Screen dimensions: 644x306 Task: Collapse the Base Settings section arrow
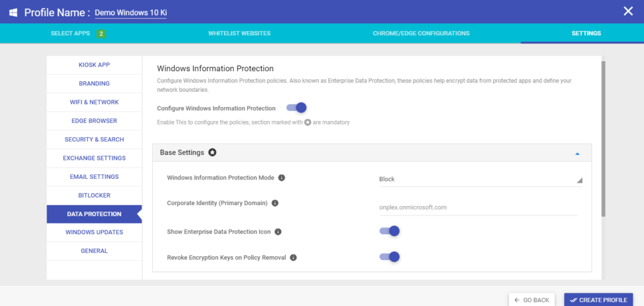[577, 154]
